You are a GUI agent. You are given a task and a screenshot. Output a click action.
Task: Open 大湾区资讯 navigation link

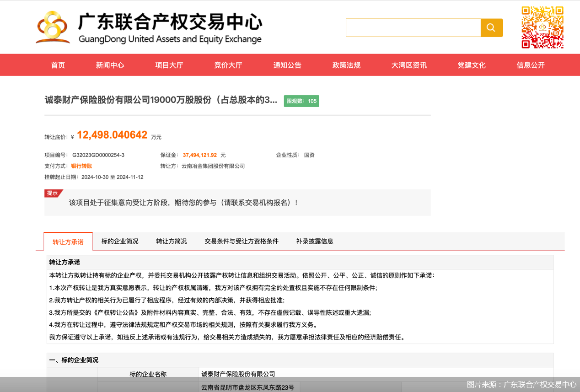(408, 65)
